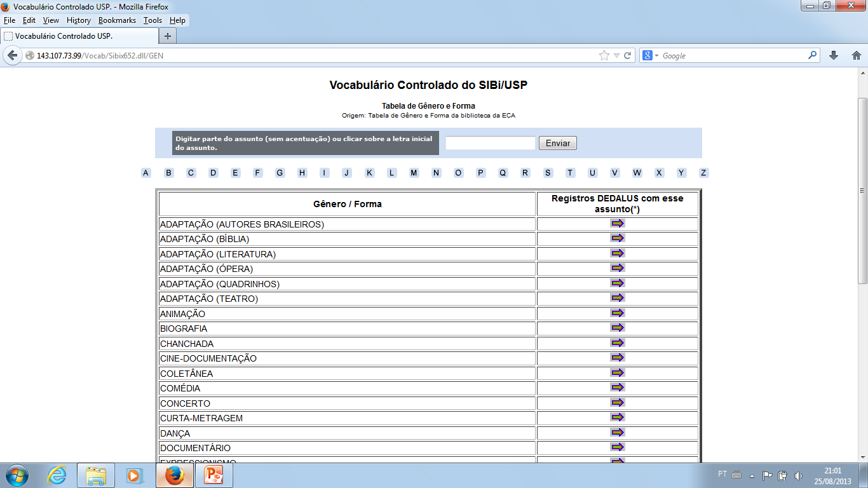Click the Enviar button
Image resolution: width=868 pixels, height=488 pixels.
pyautogui.click(x=558, y=143)
